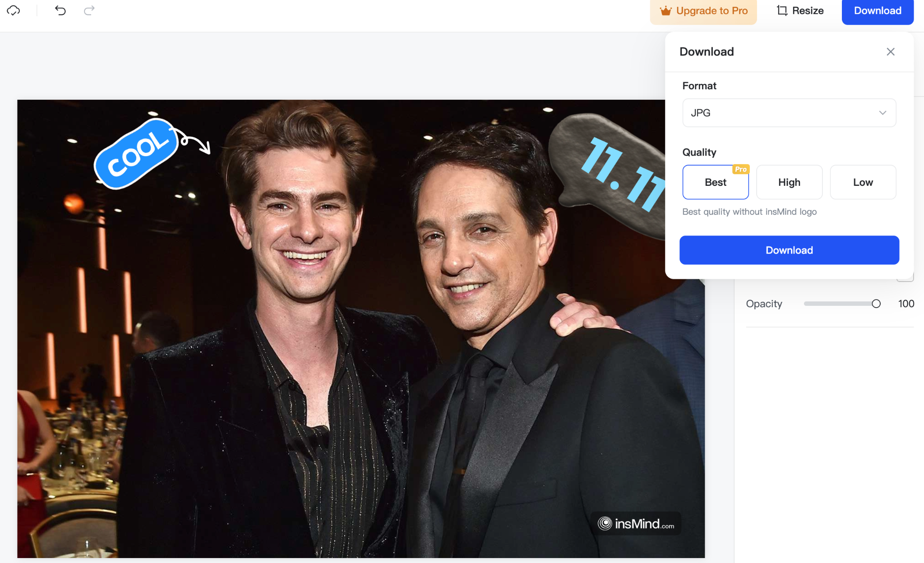Click the Resize menu item
Image resolution: width=924 pixels, height=563 pixels.
pos(800,11)
